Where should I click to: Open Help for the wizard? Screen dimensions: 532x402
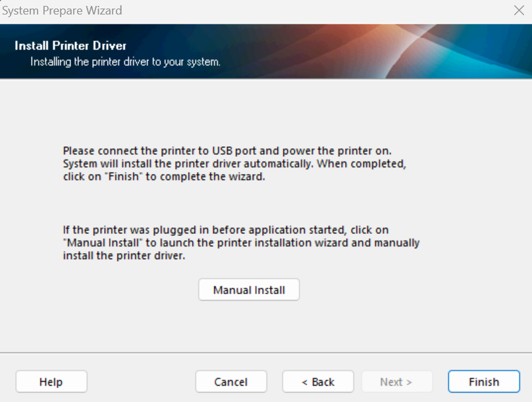coord(51,382)
